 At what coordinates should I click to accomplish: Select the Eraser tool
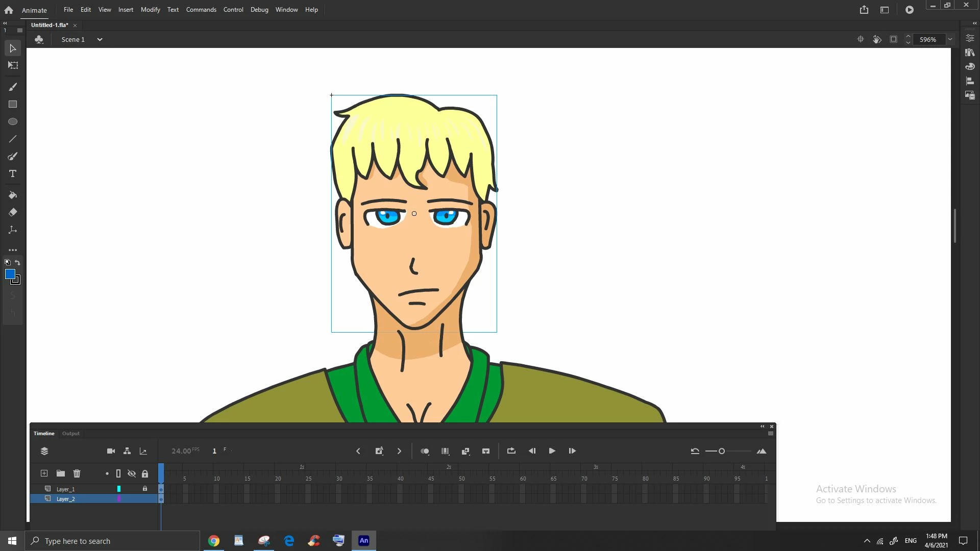[x=13, y=212]
